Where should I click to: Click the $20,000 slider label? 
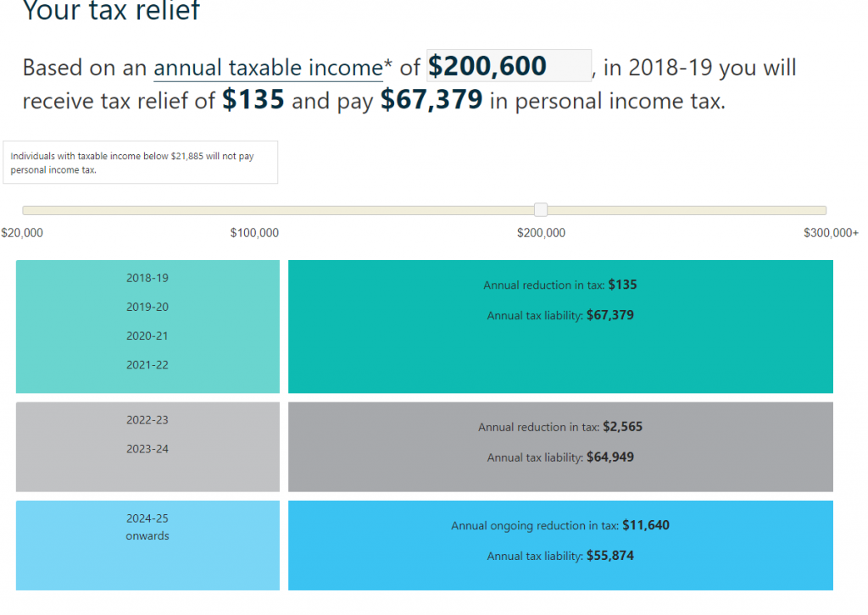point(22,233)
